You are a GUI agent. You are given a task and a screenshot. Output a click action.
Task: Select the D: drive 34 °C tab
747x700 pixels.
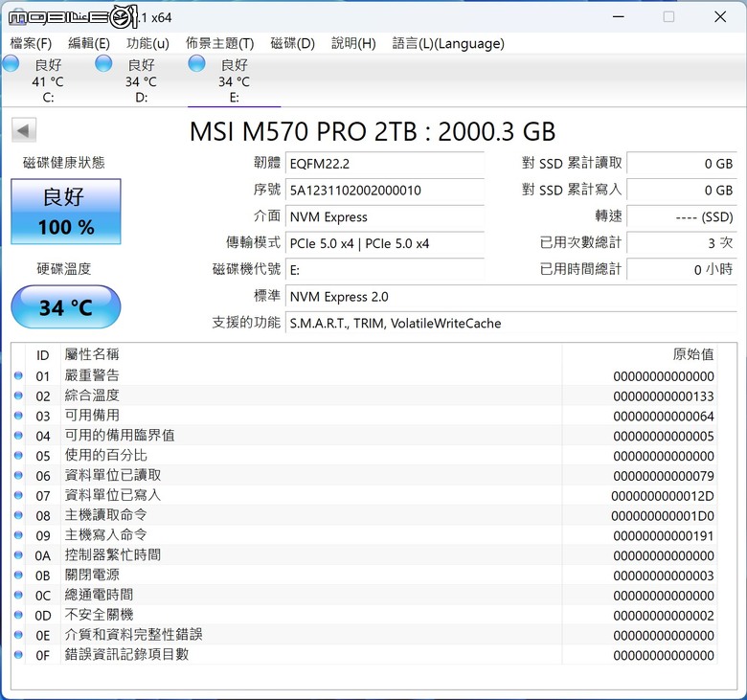click(141, 81)
